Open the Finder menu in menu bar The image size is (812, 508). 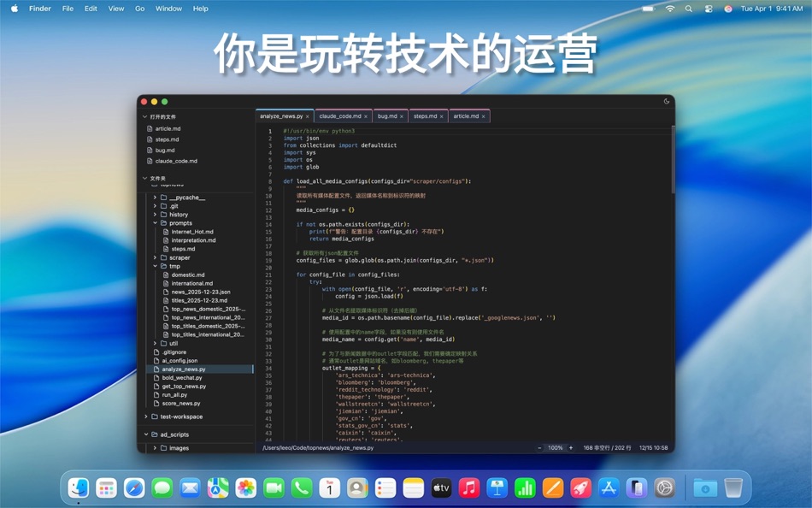click(x=40, y=9)
